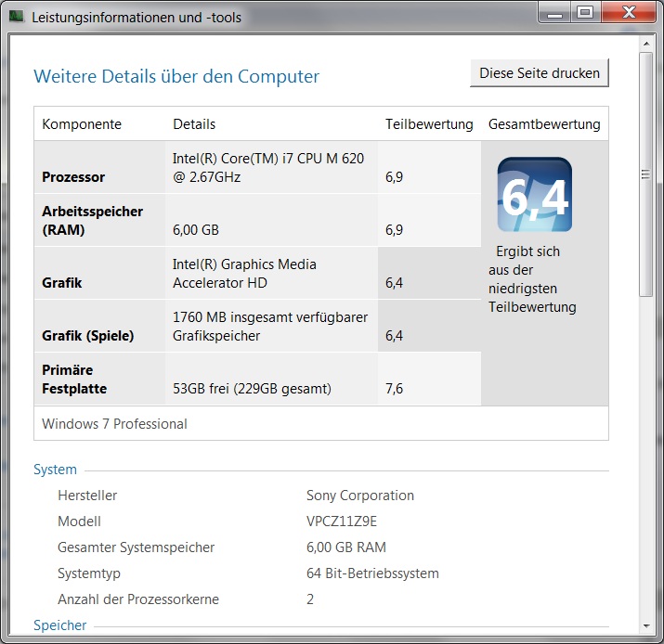Click the 'Speicher' section heading

59,625
